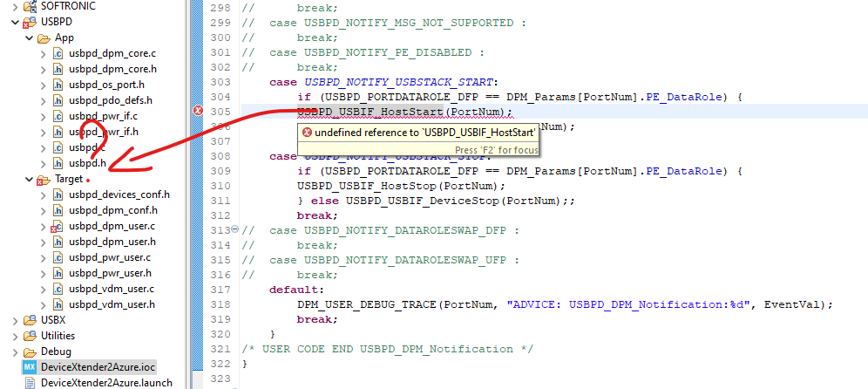Collapse the App folder
Viewport: 868px width, 389px height.
click(x=29, y=38)
